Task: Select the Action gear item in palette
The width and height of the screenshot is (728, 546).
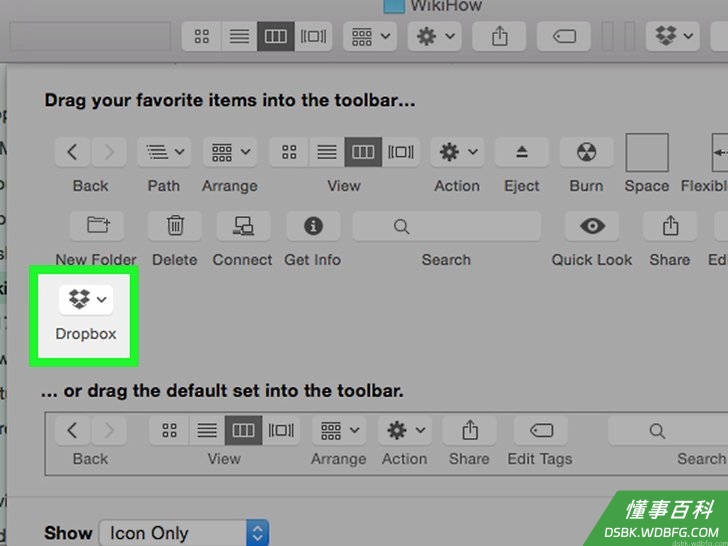Action: click(457, 152)
